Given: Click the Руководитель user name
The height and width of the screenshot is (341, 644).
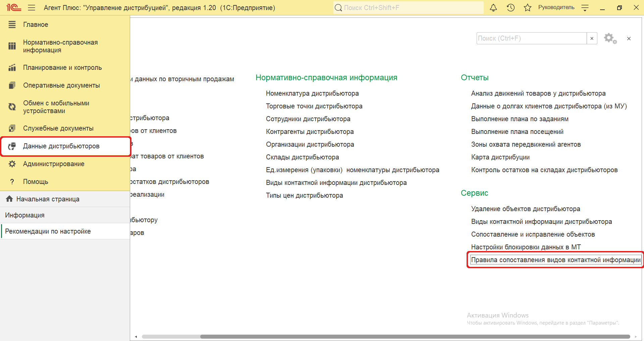Looking at the screenshot, I should coord(556,7).
